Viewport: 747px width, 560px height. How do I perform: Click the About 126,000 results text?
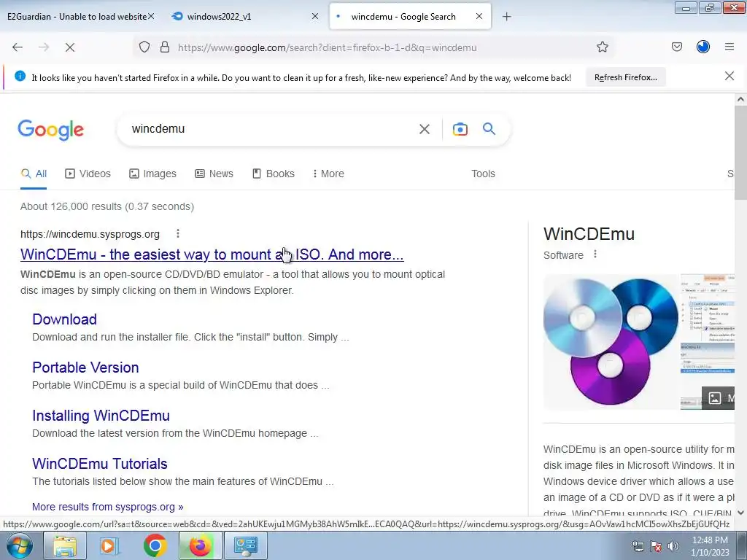pos(107,206)
